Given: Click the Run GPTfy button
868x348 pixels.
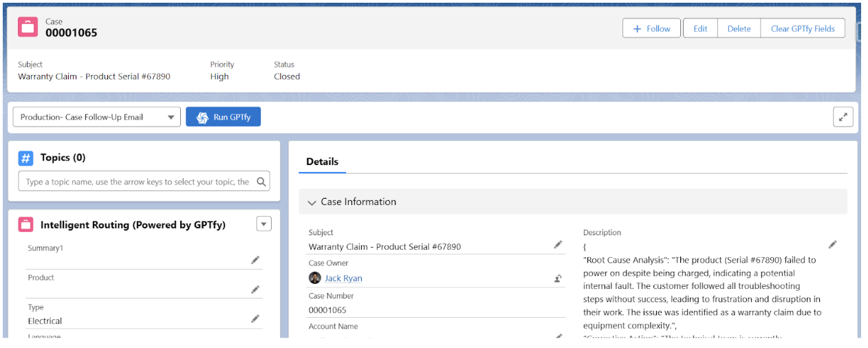Looking at the screenshot, I should (x=224, y=117).
